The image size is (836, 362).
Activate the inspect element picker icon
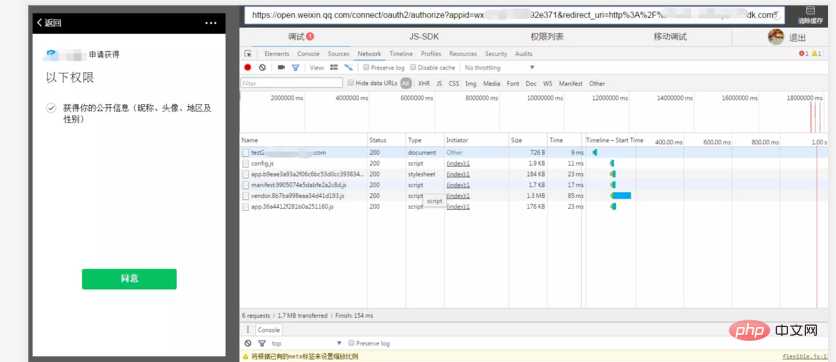(x=248, y=54)
